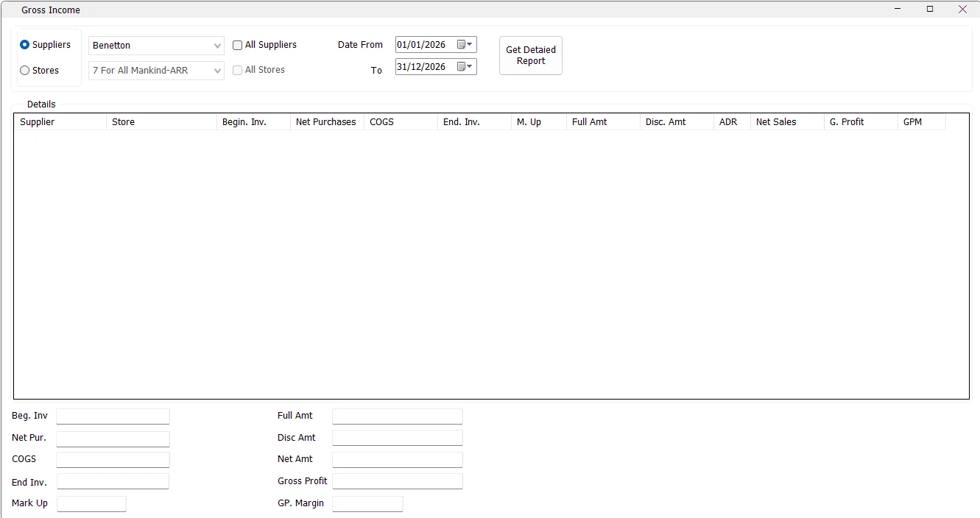Click the Net Amt summary field
The image size is (980, 518).
click(x=398, y=460)
